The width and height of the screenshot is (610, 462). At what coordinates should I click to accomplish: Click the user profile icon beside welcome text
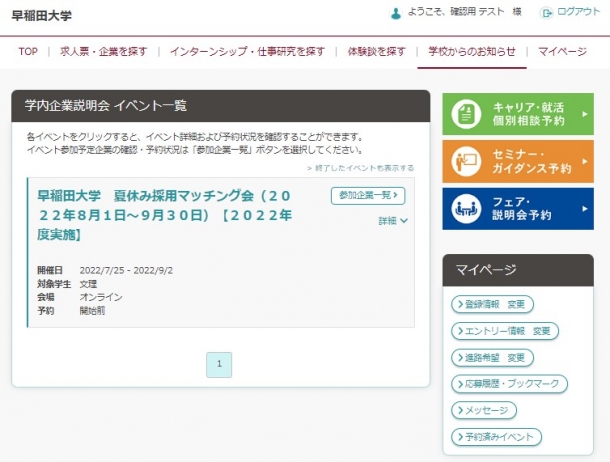coord(396,14)
